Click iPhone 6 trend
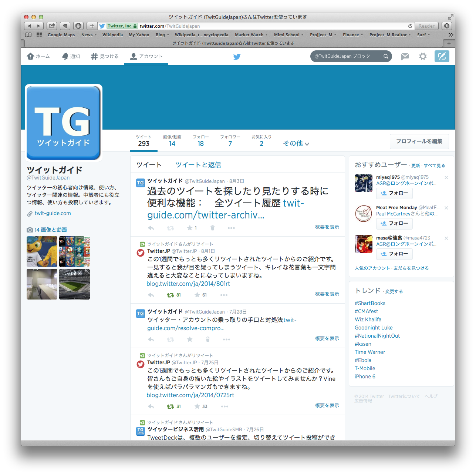The height and width of the screenshot is (475, 476). pos(365,377)
